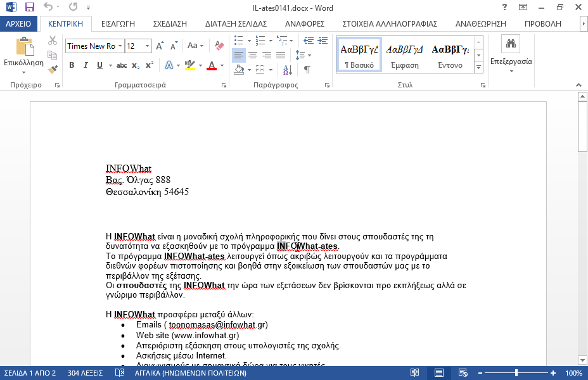Save the document with the floppy disk icon

pyautogui.click(x=30, y=7)
